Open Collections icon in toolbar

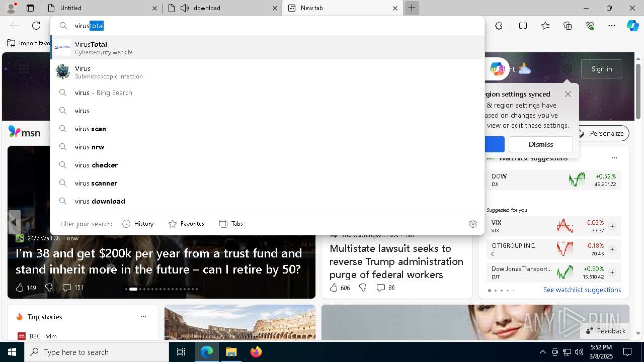(x=568, y=26)
